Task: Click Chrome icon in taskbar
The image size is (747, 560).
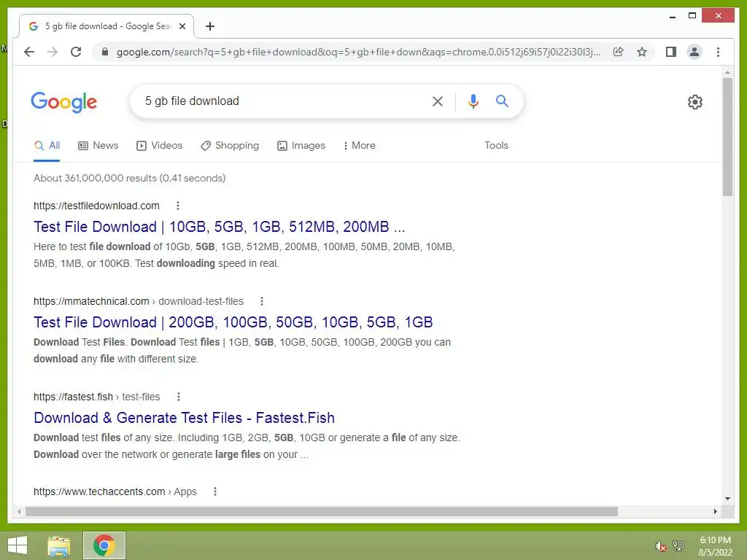Action: click(x=104, y=545)
